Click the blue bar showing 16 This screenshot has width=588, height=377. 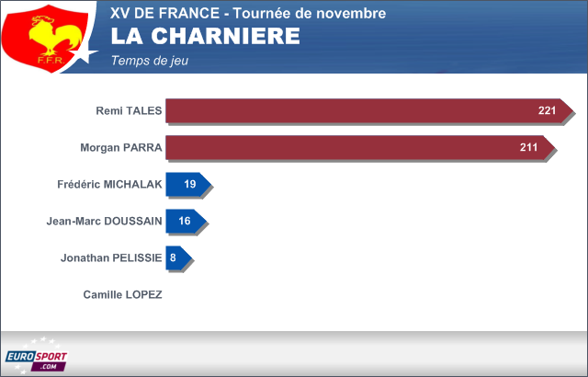pos(185,222)
